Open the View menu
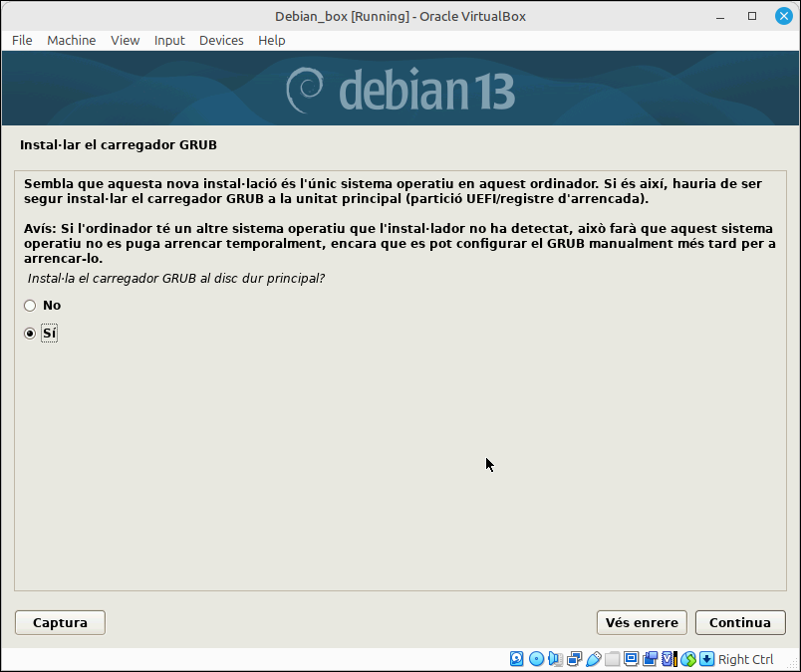The height and width of the screenshot is (672, 801). click(126, 41)
